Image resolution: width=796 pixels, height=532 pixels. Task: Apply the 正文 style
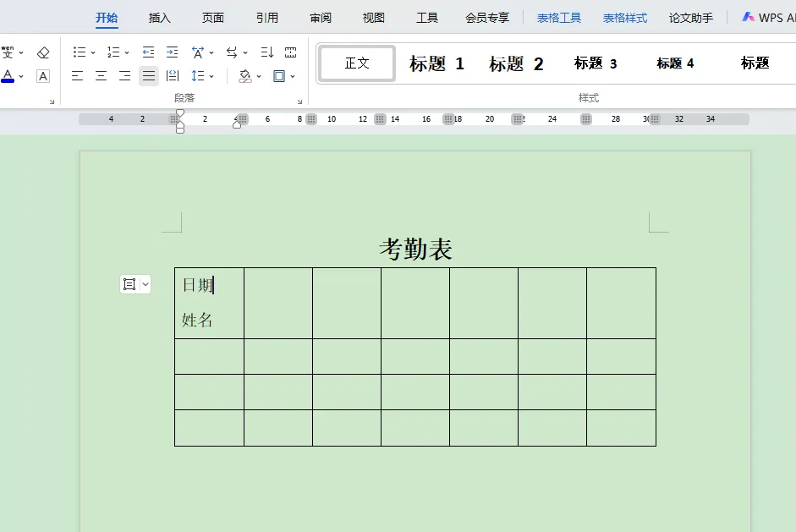click(x=357, y=63)
